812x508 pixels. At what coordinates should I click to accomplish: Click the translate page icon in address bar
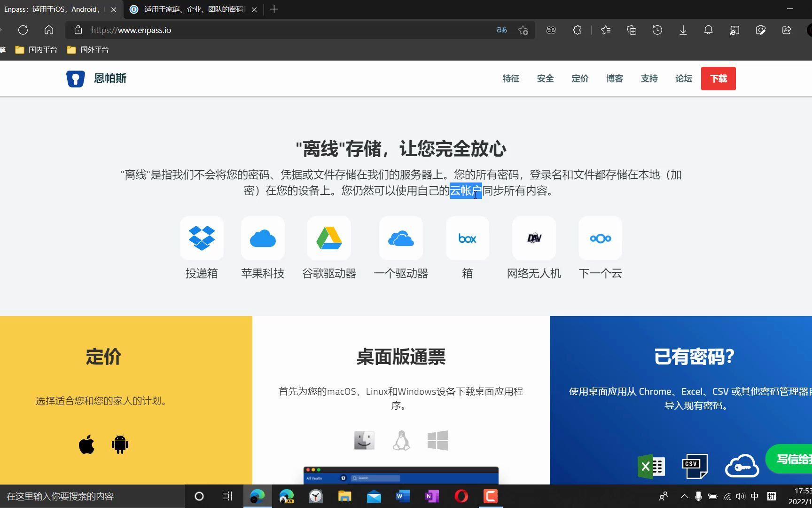[502, 30]
